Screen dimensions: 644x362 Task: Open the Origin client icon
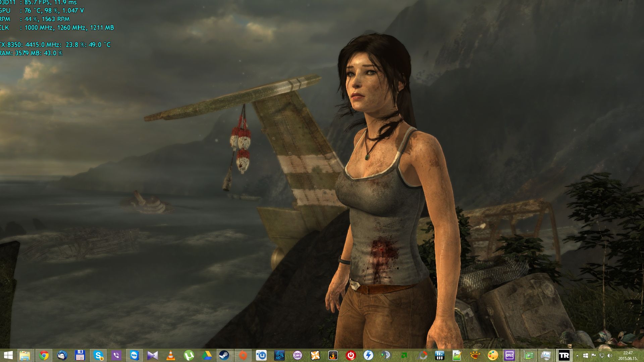click(x=243, y=355)
